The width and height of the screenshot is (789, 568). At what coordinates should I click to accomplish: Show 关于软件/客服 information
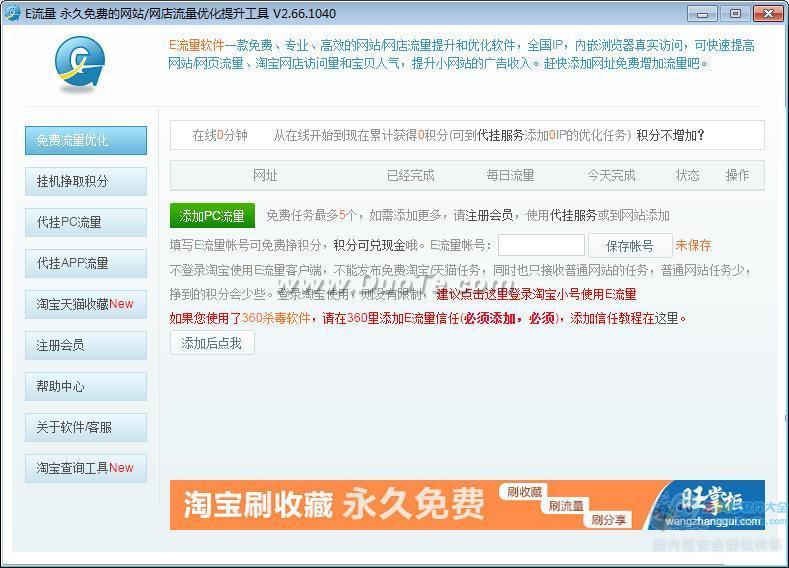click(86, 427)
